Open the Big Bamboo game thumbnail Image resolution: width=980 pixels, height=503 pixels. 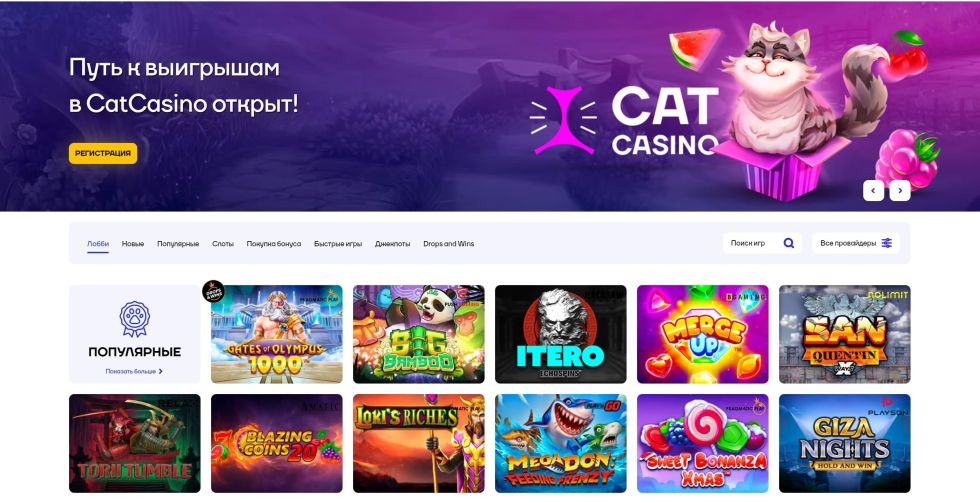[x=419, y=334]
